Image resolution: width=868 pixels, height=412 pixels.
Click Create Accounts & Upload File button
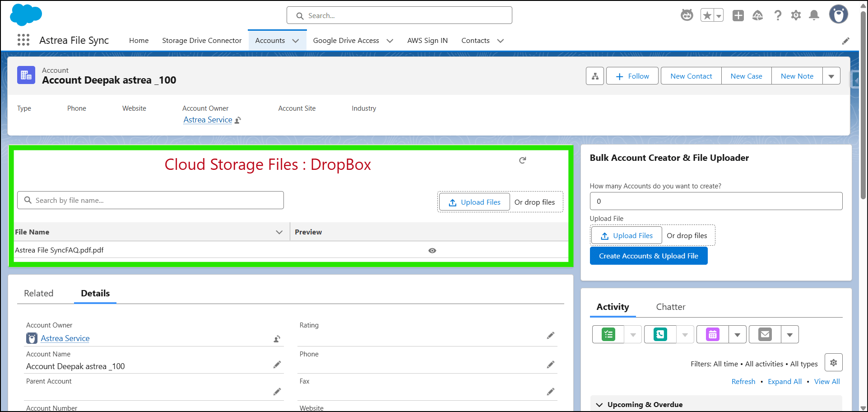pyautogui.click(x=648, y=256)
